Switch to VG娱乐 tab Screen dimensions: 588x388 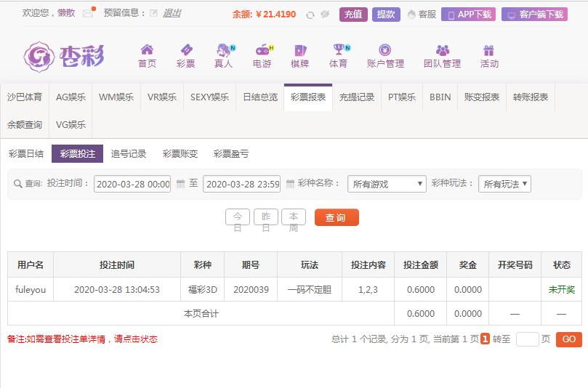[x=71, y=124]
